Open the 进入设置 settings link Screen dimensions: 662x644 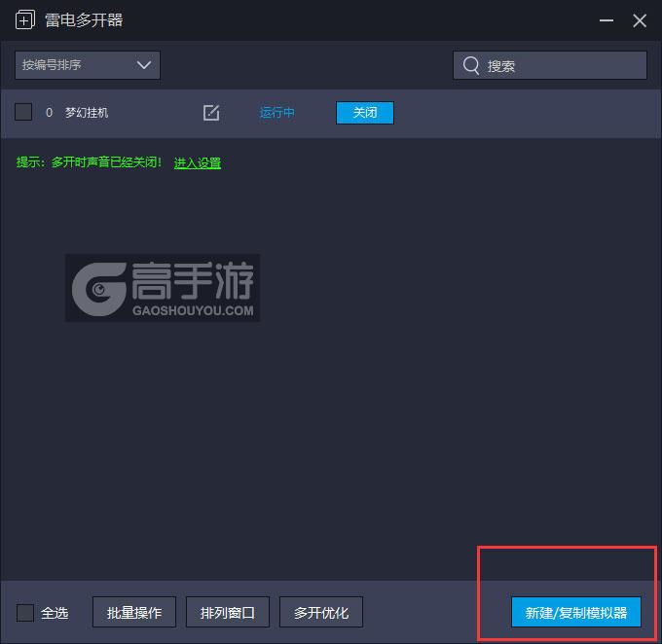coord(198,162)
